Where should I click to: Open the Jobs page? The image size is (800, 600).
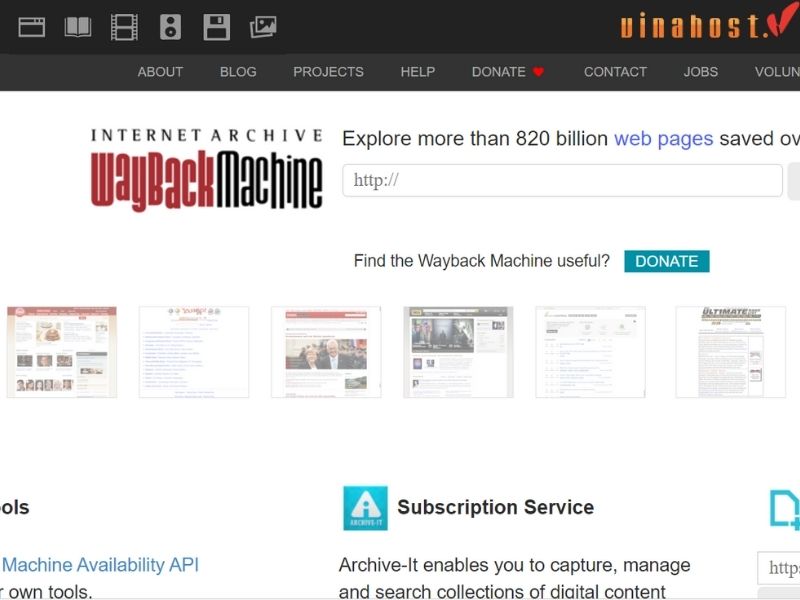click(701, 72)
